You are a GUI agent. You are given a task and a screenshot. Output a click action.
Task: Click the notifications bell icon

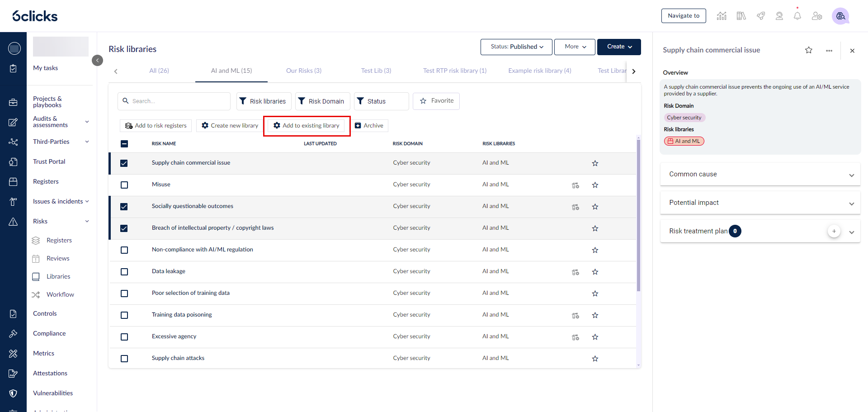pyautogui.click(x=797, y=16)
